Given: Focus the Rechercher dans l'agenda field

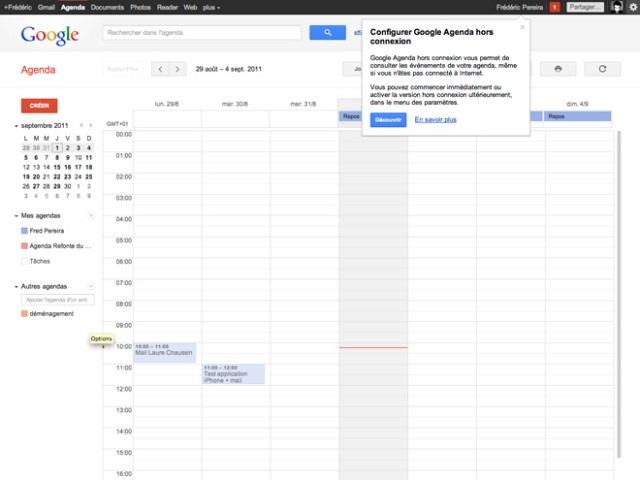Looking at the screenshot, I should (202, 33).
